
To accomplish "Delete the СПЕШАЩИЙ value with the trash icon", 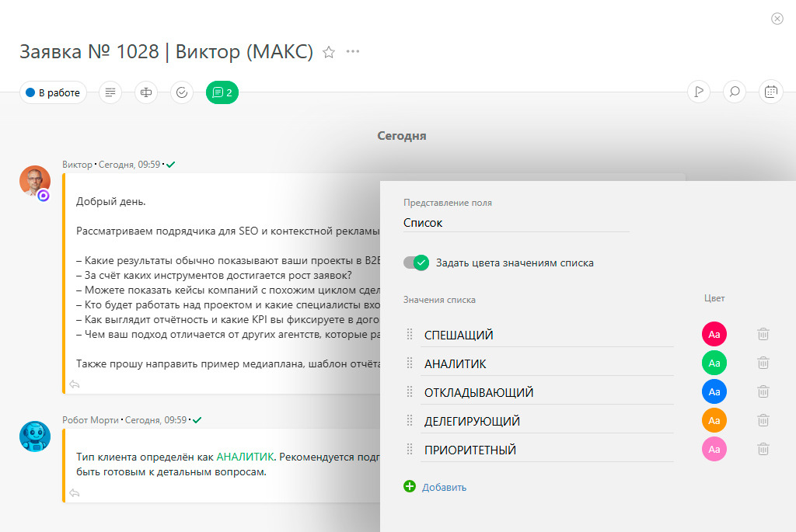I will tap(763, 334).
